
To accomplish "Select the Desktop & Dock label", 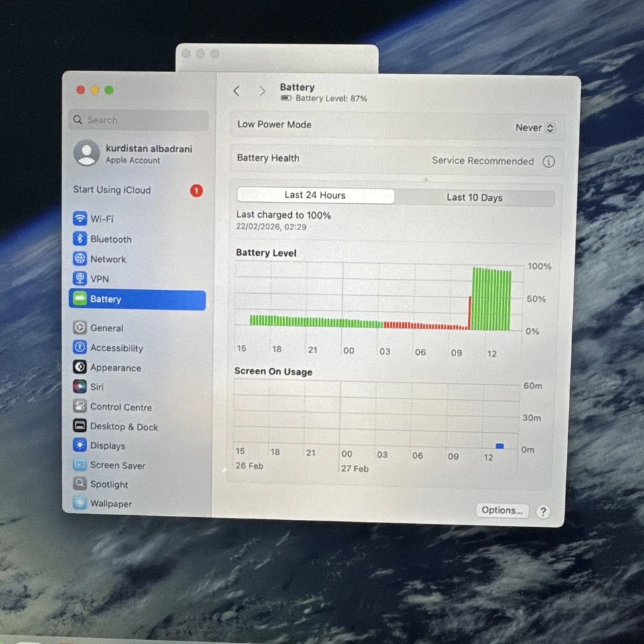I will [x=124, y=427].
